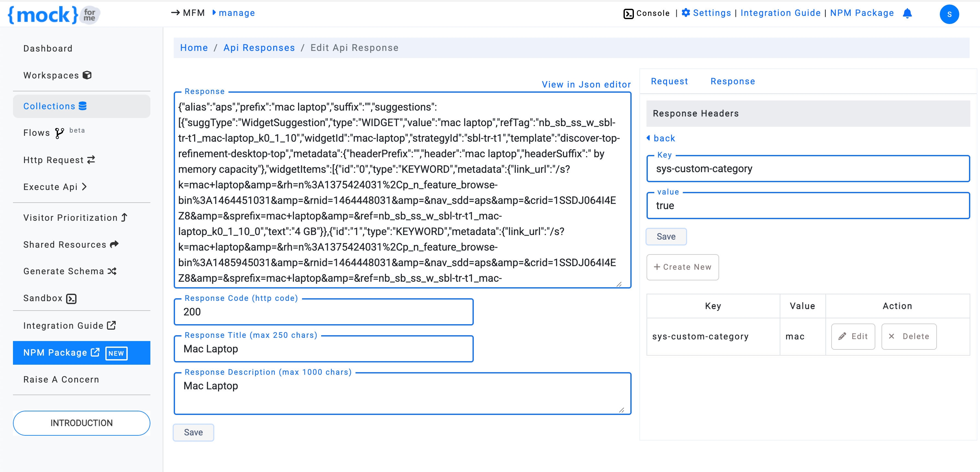Open user avatar S menu
Image resolution: width=980 pixels, height=472 pixels.
click(949, 14)
